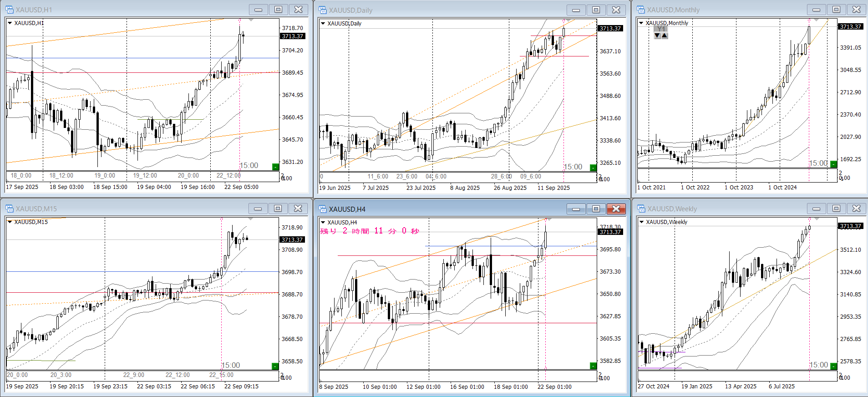The width and height of the screenshot is (868, 397).
Task: Toggle the green minus box on Daily chart
Action: tap(593, 168)
